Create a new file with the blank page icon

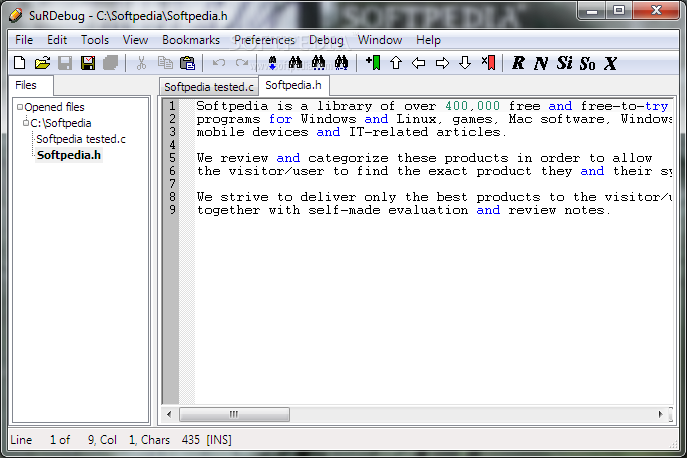20,63
